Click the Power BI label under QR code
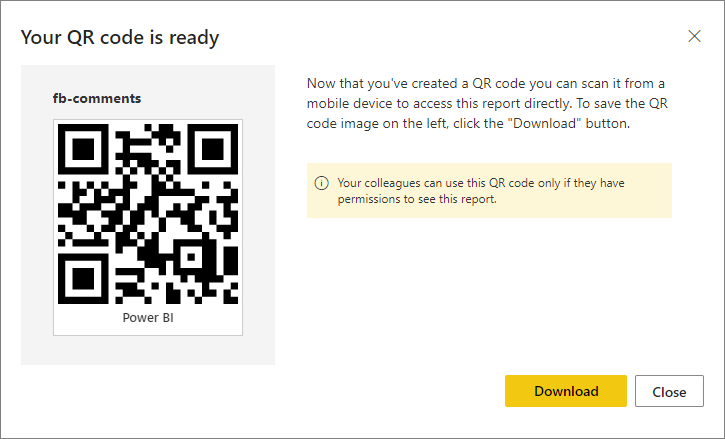725x439 pixels. (x=148, y=318)
